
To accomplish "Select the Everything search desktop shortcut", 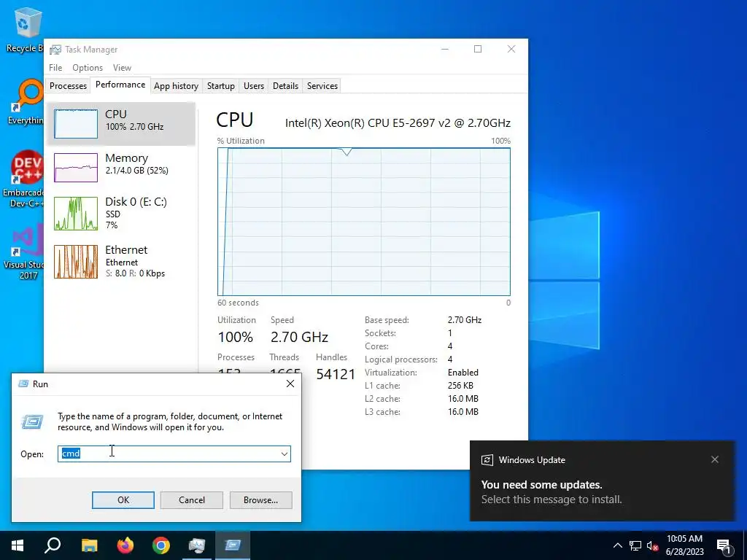I will (26, 101).
